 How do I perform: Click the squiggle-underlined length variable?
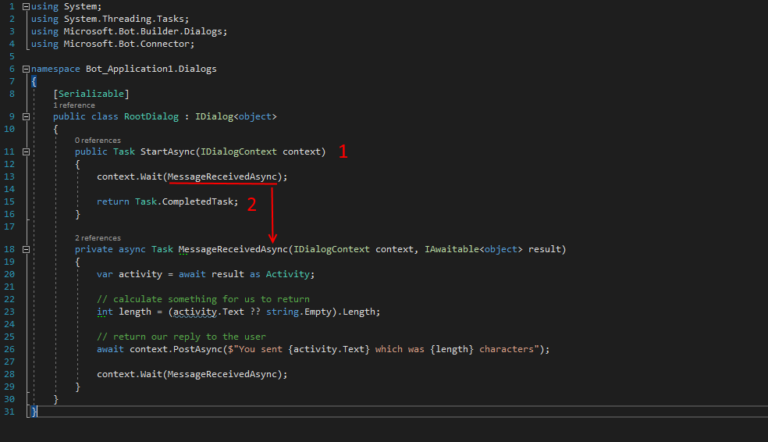pyautogui.click(x=131, y=310)
